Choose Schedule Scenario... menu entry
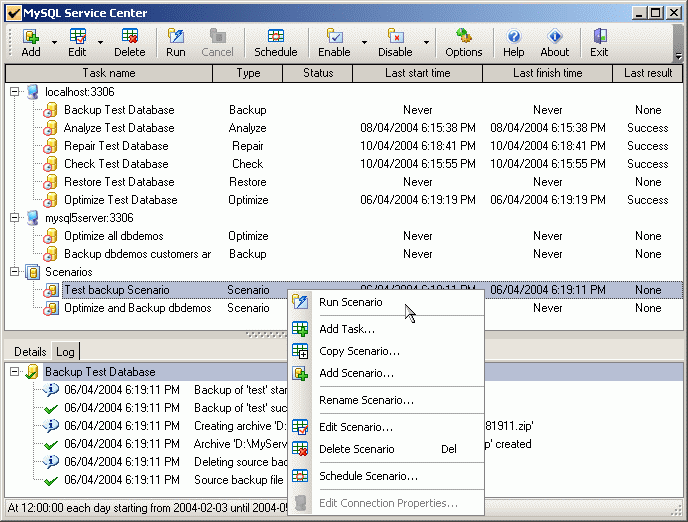Image resolution: width=688 pixels, height=522 pixels. point(388,476)
